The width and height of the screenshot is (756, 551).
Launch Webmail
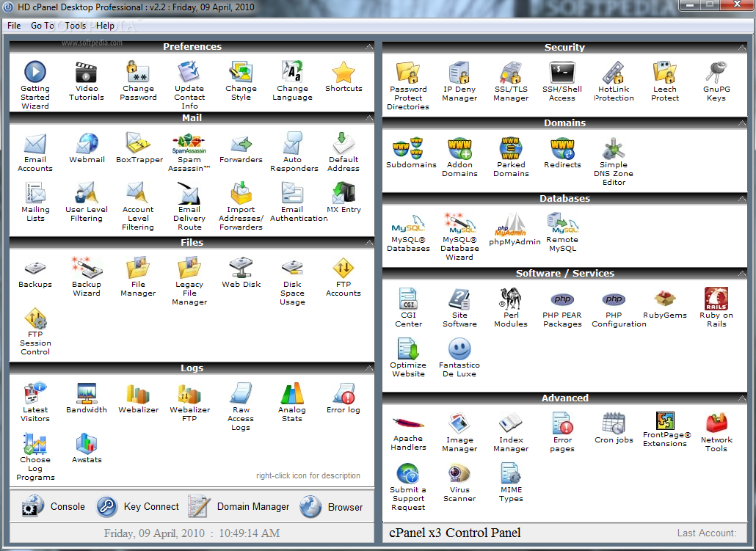coord(87,143)
